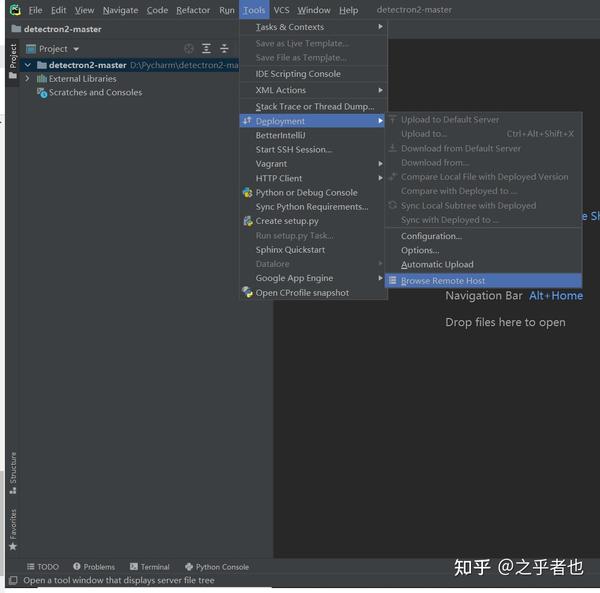Open the Edit menu
600x593 pixels.
(x=59, y=10)
